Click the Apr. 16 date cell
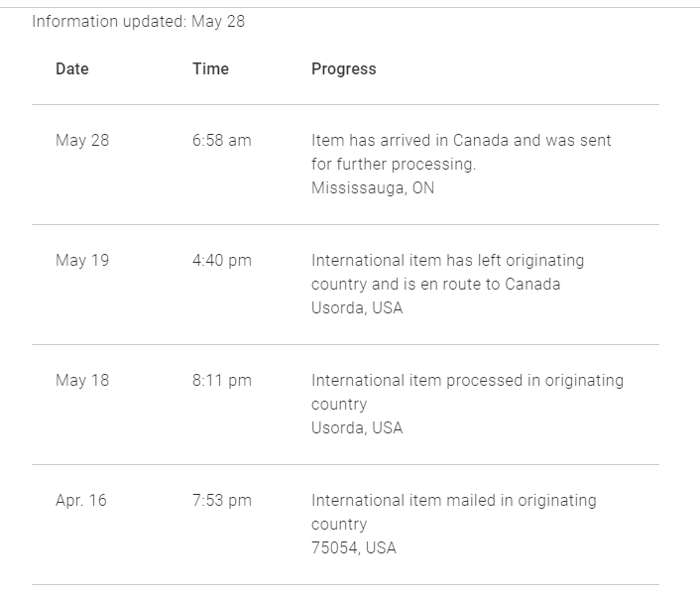Screen dimensions: 700x600 pos(81,501)
